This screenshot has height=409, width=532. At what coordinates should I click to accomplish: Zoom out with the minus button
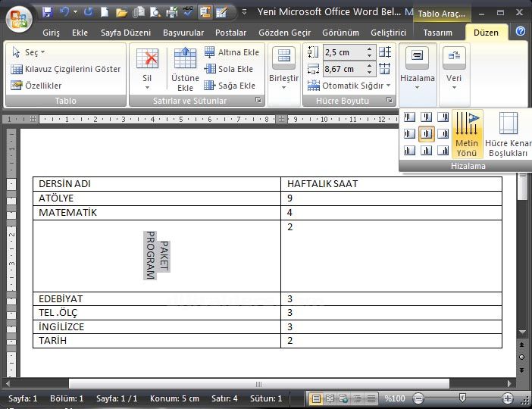(418, 398)
